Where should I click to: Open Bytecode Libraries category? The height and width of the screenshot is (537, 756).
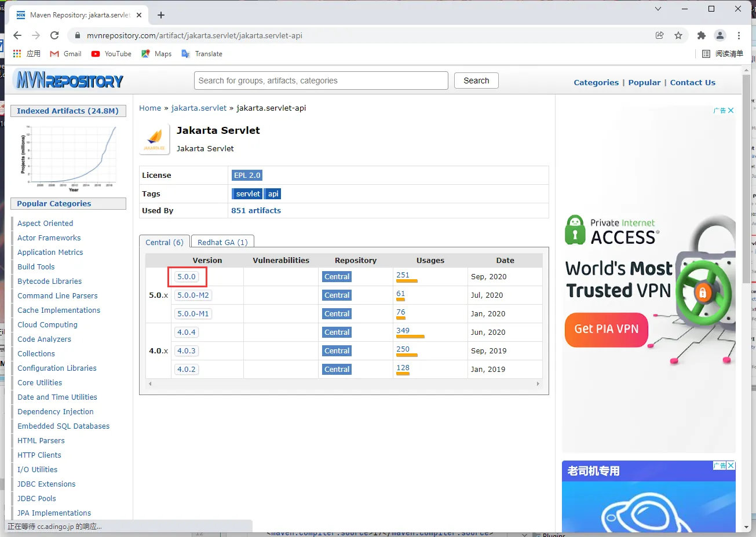(50, 281)
